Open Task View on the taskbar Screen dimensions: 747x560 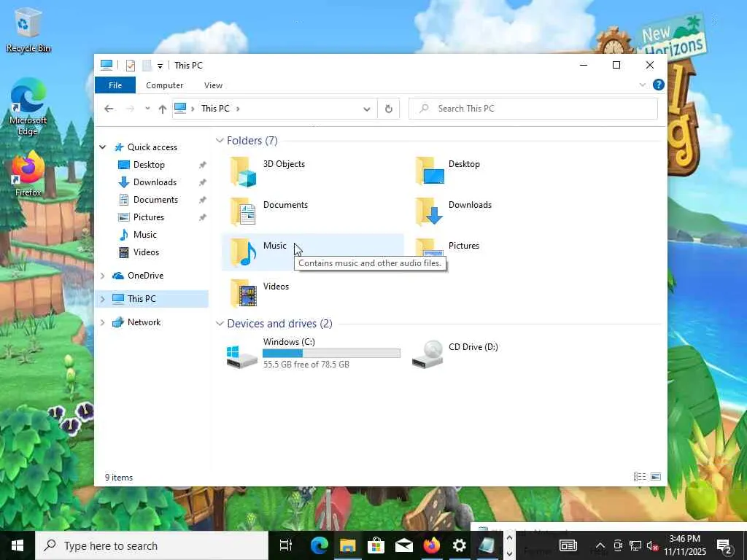coord(286,545)
